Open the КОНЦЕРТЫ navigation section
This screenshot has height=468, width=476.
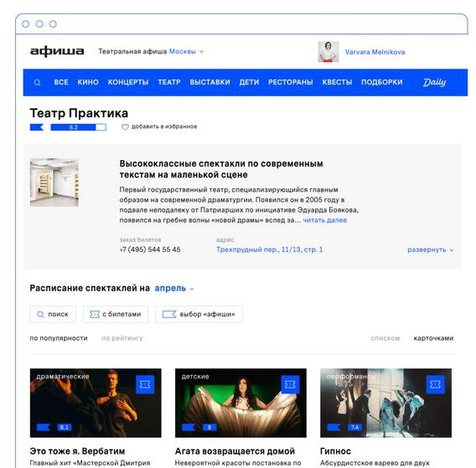128,82
